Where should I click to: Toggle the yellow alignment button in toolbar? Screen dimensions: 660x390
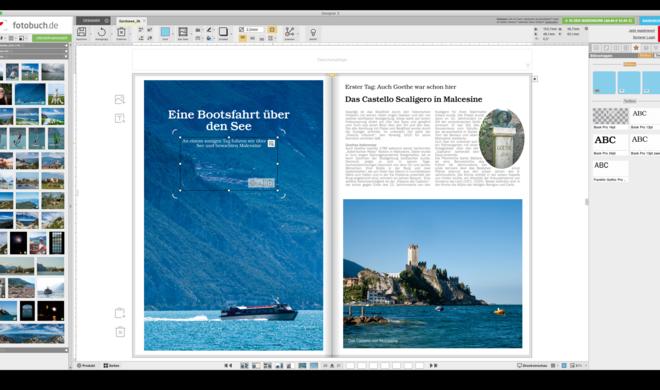click(242, 38)
